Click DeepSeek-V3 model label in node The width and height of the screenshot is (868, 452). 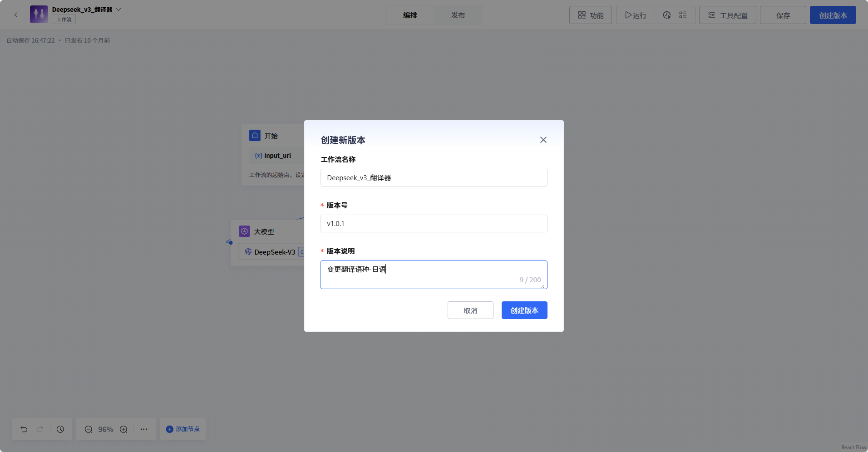tap(275, 252)
